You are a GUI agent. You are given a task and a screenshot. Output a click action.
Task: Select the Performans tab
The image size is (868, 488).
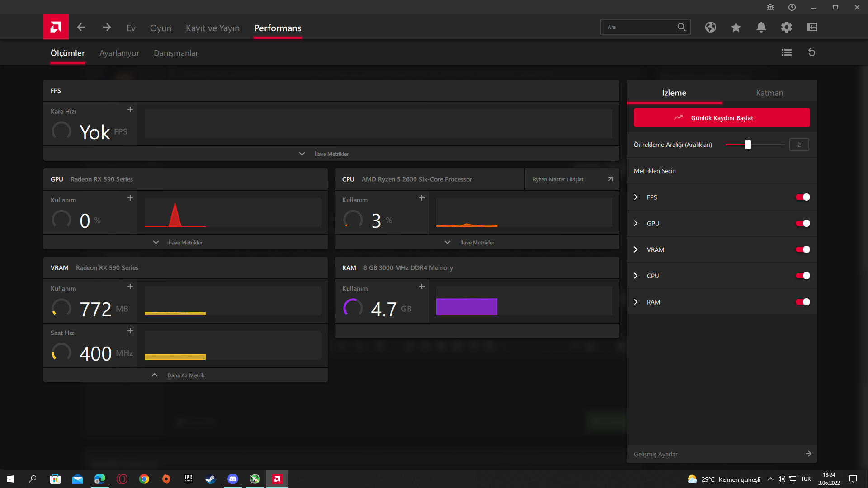click(278, 28)
